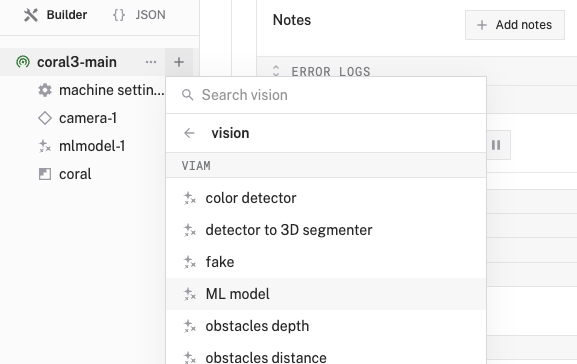Open the three-dot menu for coral3-main

tap(151, 62)
